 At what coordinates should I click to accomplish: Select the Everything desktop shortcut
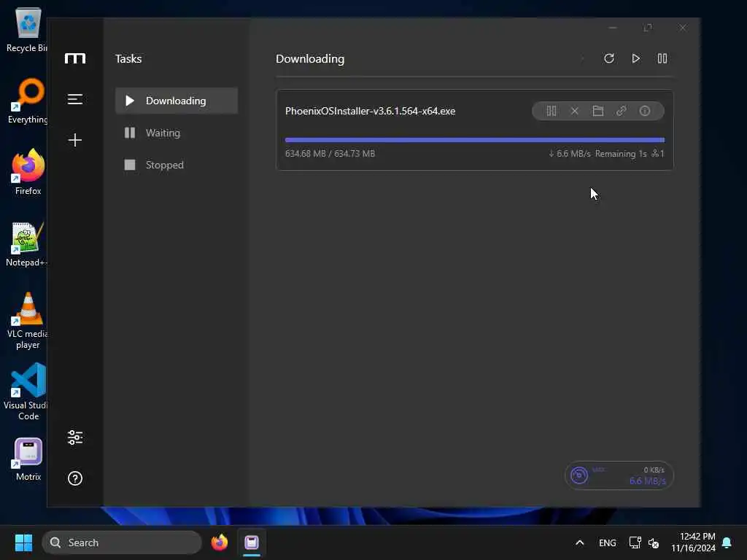click(x=28, y=101)
